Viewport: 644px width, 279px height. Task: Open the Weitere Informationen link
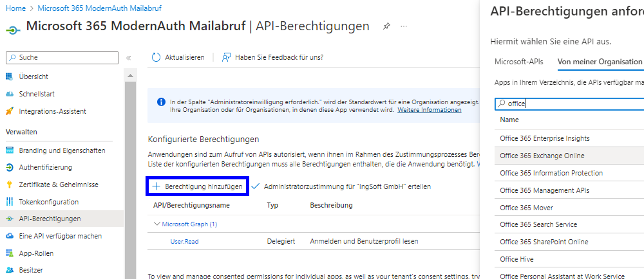click(429, 110)
